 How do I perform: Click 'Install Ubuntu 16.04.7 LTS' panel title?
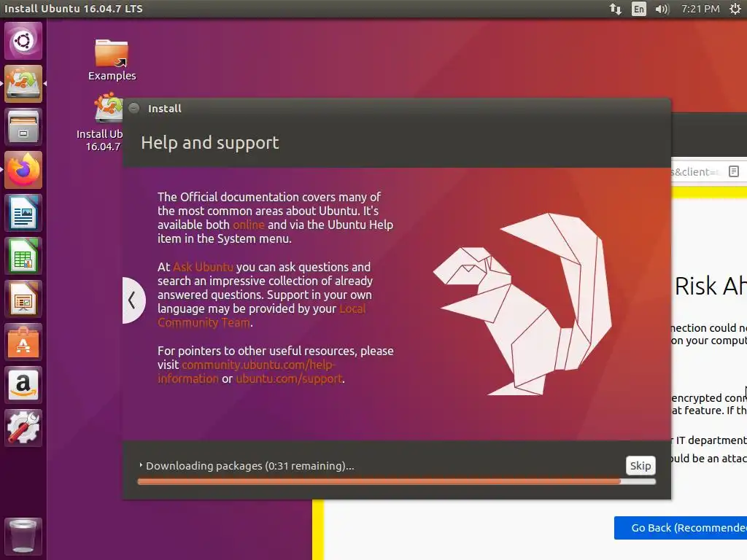pyautogui.click(x=74, y=9)
